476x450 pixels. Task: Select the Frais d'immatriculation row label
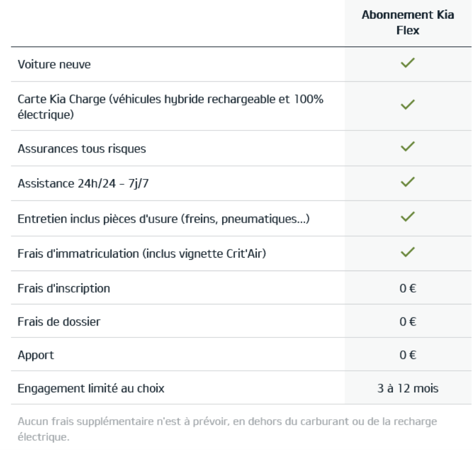tap(142, 254)
